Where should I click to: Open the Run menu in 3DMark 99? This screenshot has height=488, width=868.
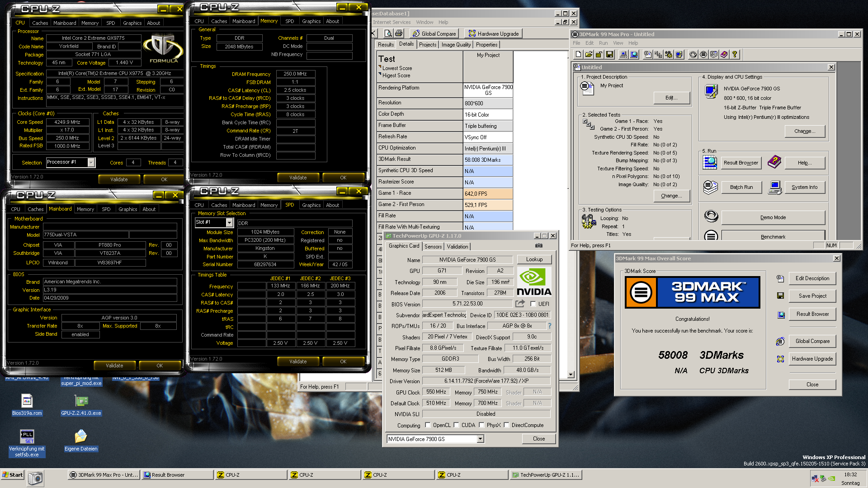603,43
